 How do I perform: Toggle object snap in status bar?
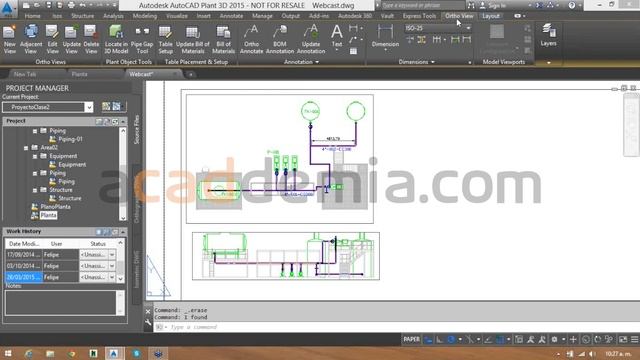(x=500, y=339)
